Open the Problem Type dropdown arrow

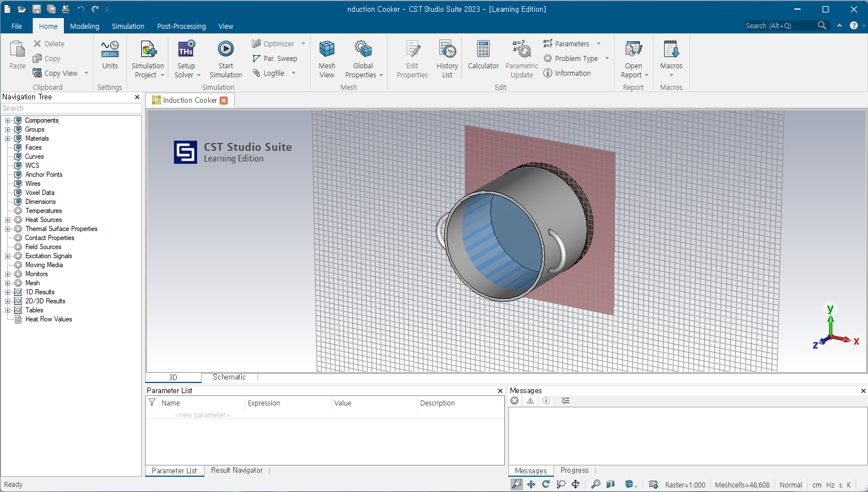(607, 58)
